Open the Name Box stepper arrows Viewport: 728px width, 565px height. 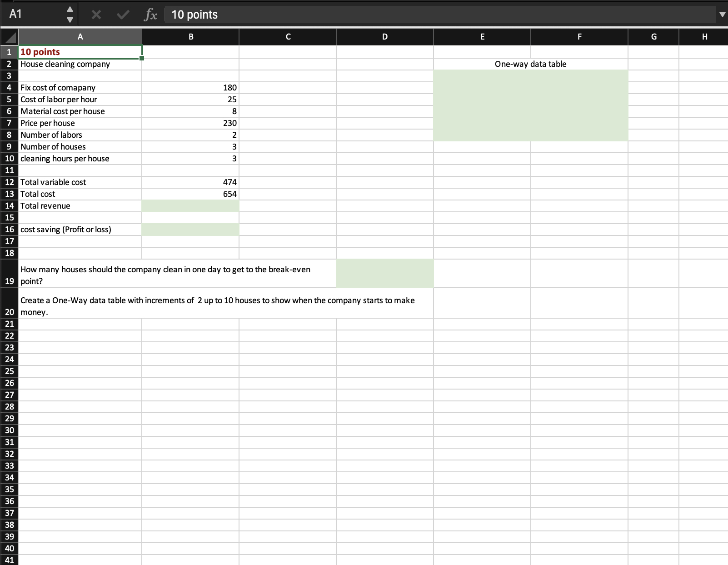[70, 15]
